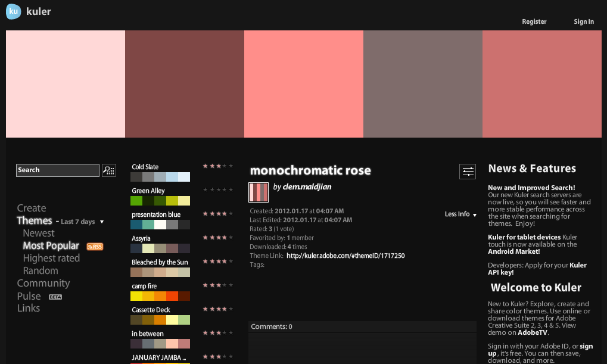Click the Cold Slate star rating

pyautogui.click(x=218, y=166)
